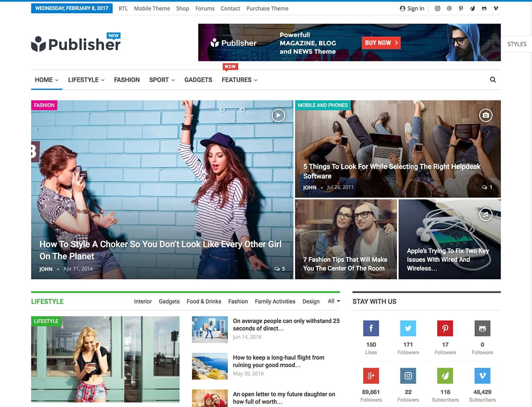Image resolution: width=532 pixels, height=407 pixels.
Task: Click the Mobile Theme link
Action: click(x=152, y=8)
